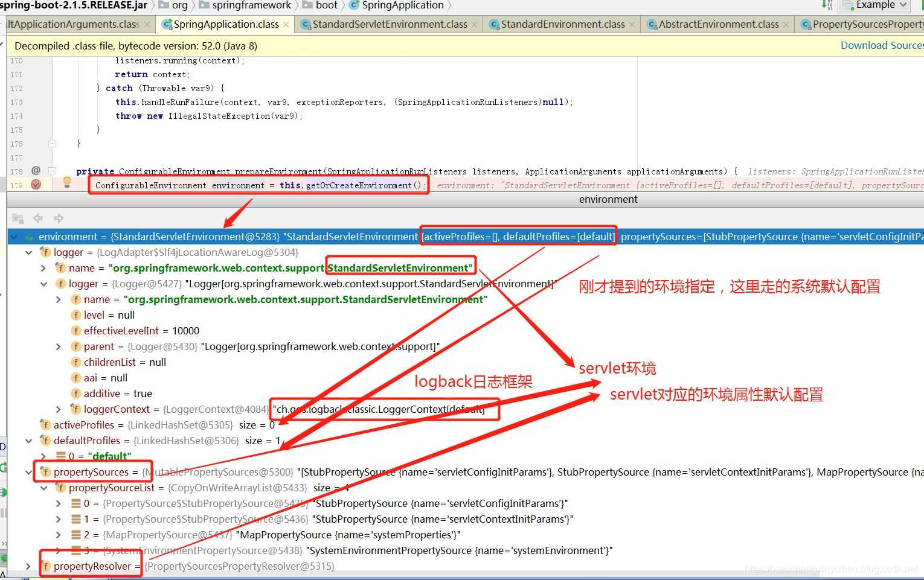Collapse the propertySources node
Image resolution: width=924 pixels, height=580 pixels.
pos(28,472)
